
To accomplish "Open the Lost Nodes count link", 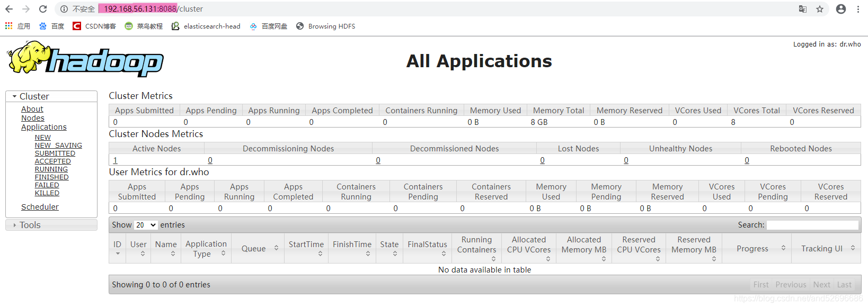I will 542,160.
